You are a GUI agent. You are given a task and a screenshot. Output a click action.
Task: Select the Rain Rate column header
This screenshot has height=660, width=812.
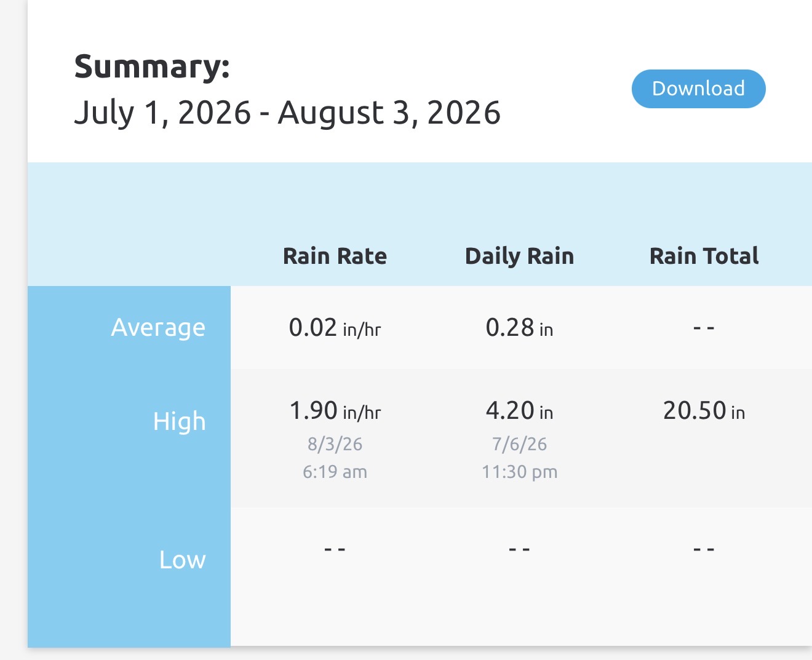(335, 256)
